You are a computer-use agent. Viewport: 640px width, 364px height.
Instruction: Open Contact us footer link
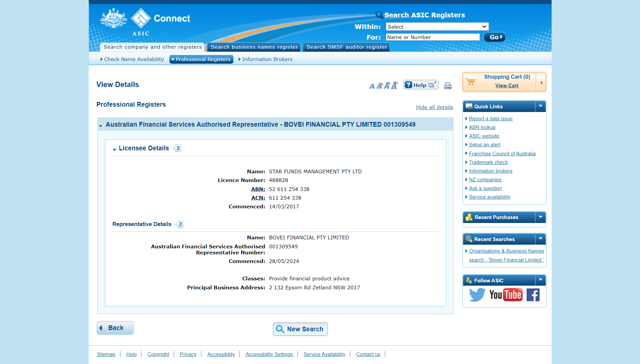tap(368, 354)
